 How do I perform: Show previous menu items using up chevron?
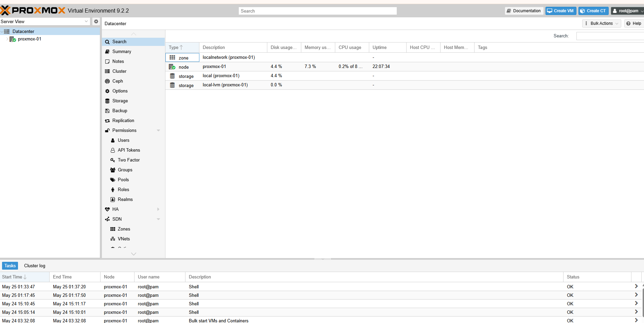133,34
